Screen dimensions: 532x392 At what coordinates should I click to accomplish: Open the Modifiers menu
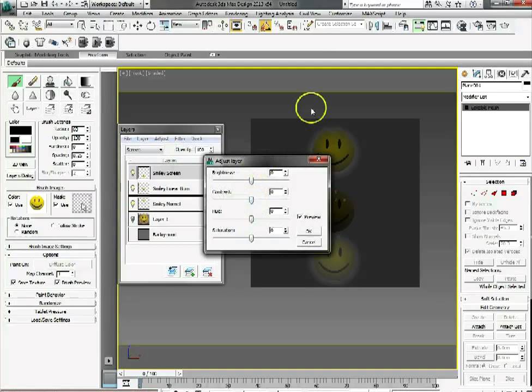coord(142,14)
